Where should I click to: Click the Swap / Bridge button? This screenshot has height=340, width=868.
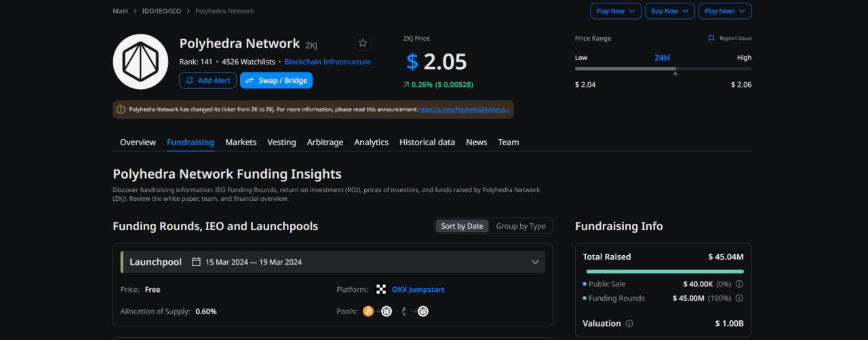(276, 80)
